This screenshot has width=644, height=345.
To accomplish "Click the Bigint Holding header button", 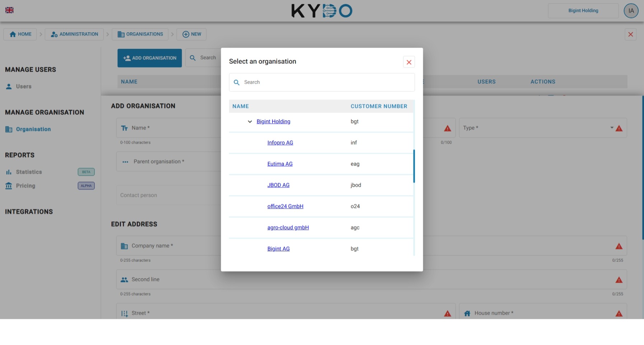I will (x=583, y=11).
